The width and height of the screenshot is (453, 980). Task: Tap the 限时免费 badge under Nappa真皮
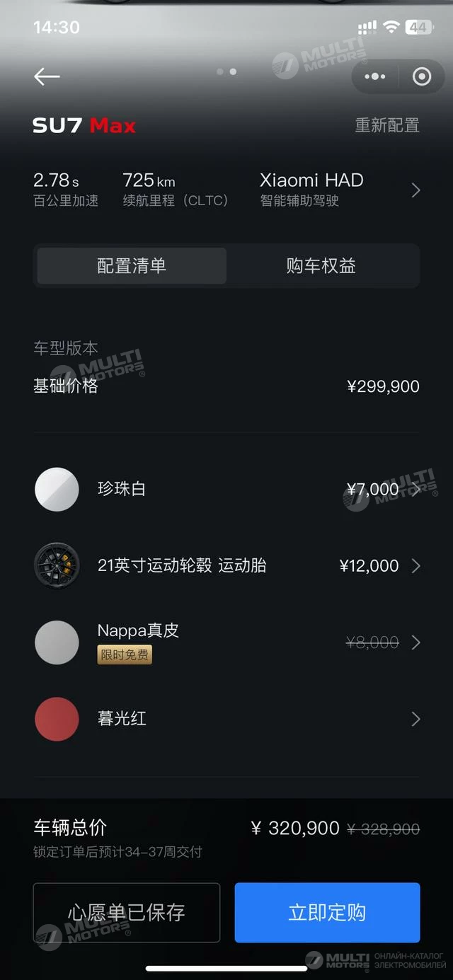pyautogui.click(x=125, y=655)
